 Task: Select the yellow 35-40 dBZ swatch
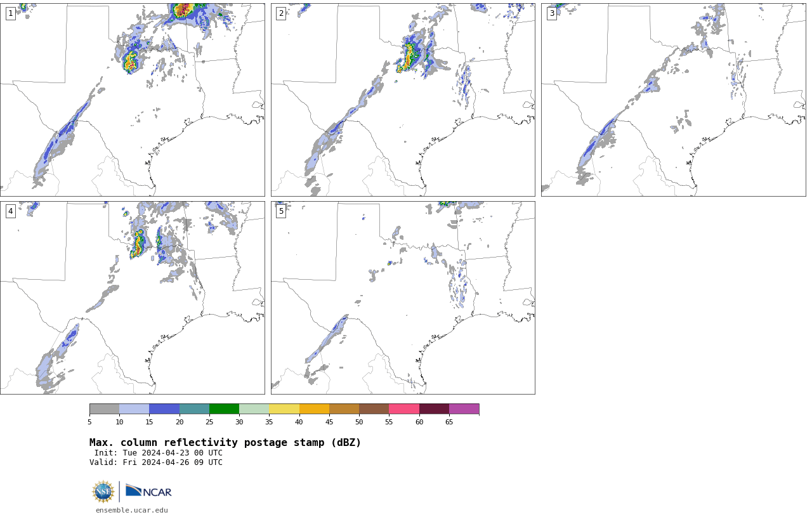[284, 409]
